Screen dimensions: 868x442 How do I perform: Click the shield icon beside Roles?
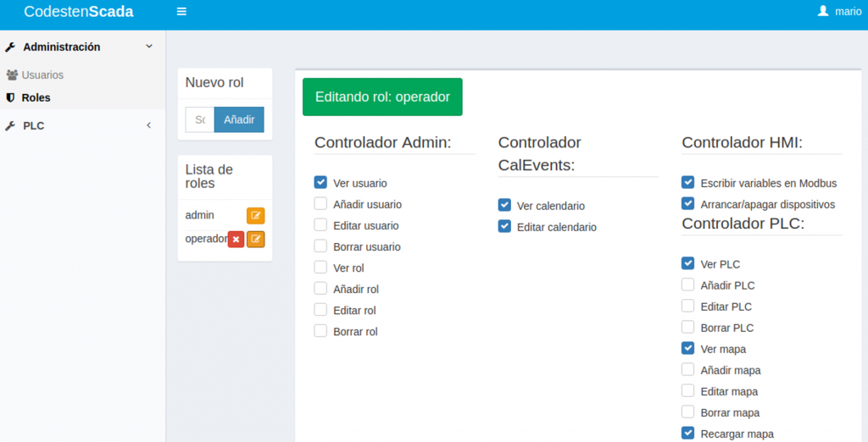(x=10, y=97)
